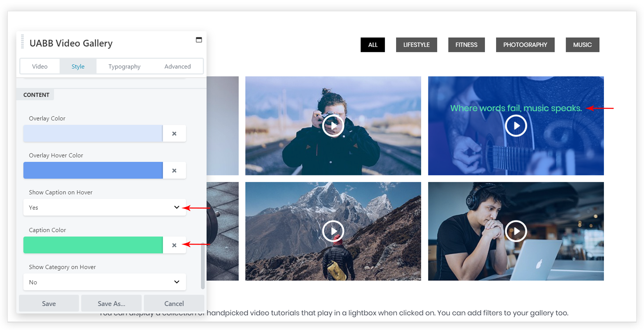This screenshot has width=644, height=330.
Task: Remove the Caption Color using X icon
Action: pyautogui.click(x=174, y=245)
